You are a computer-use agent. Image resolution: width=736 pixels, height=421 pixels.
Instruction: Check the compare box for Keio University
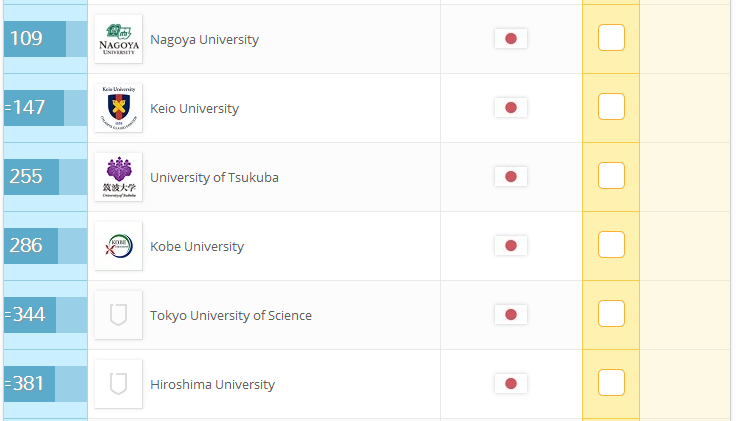(x=611, y=107)
